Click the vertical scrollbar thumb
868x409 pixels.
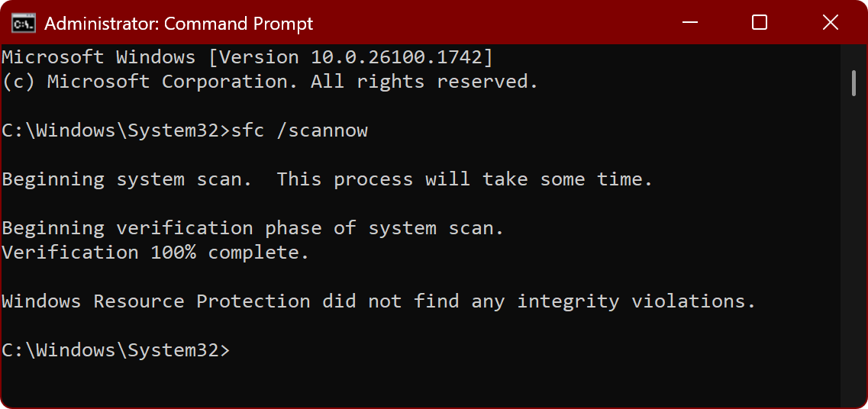854,84
